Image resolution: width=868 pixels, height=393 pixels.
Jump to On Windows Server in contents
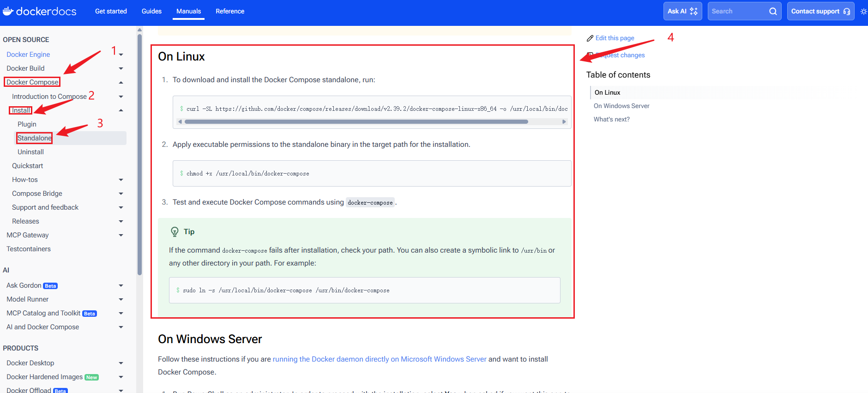(621, 106)
